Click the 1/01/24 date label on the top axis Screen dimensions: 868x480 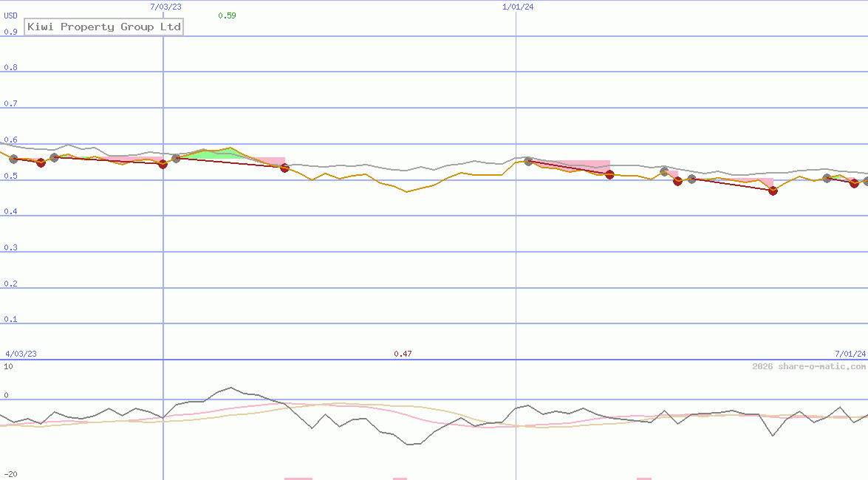(x=519, y=7)
